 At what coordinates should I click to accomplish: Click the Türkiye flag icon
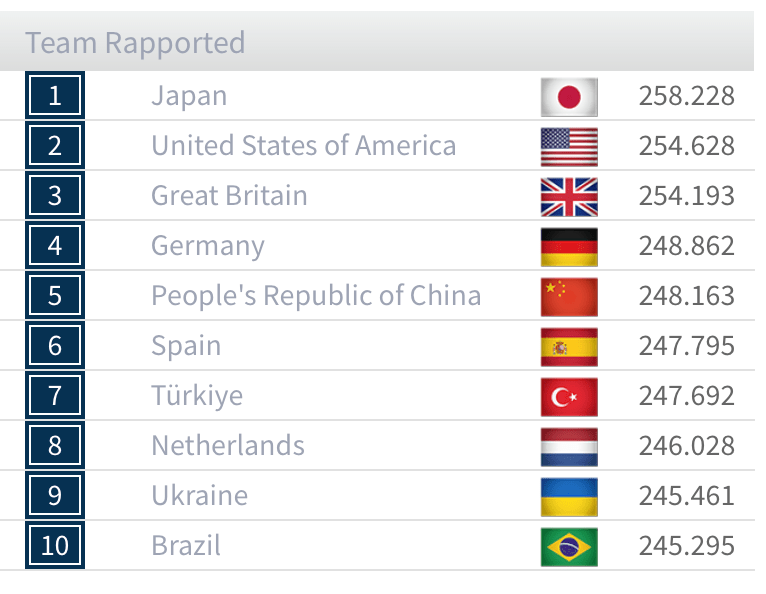point(569,396)
